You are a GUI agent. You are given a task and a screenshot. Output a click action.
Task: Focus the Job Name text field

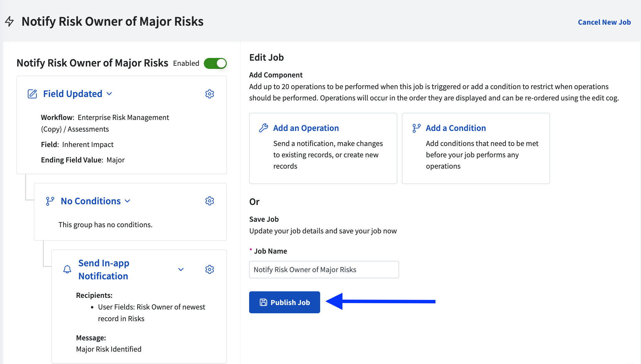324,270
